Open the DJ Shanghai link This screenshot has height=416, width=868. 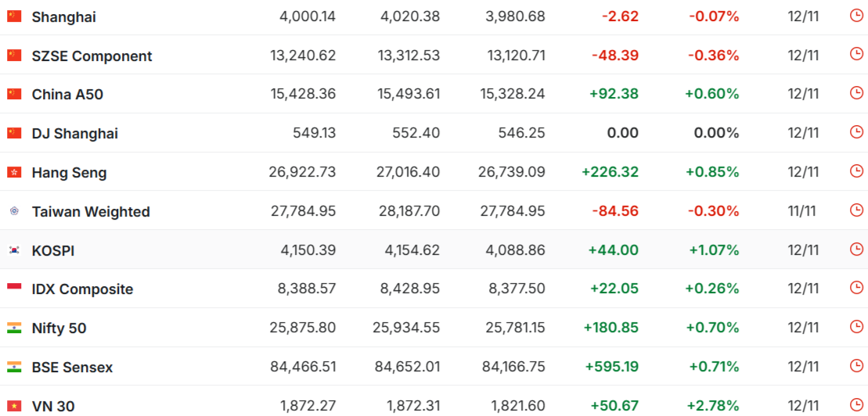(75, 134)
